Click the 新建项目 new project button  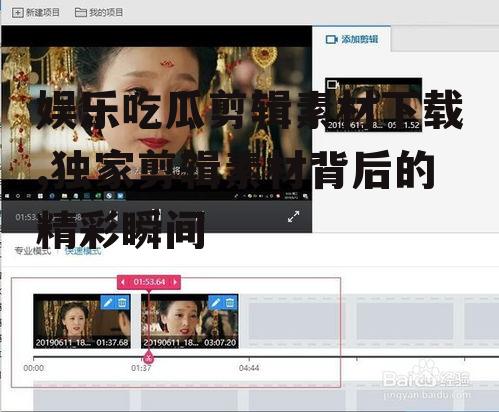(36, 13)
